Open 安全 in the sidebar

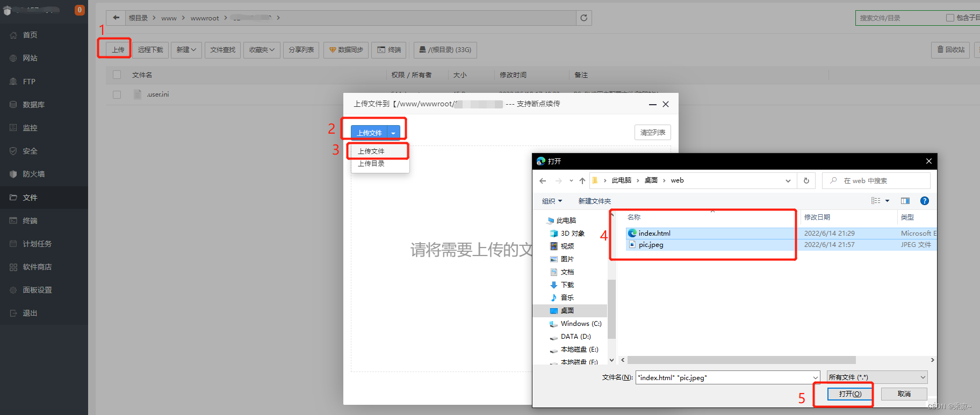(x=30, y=151)
